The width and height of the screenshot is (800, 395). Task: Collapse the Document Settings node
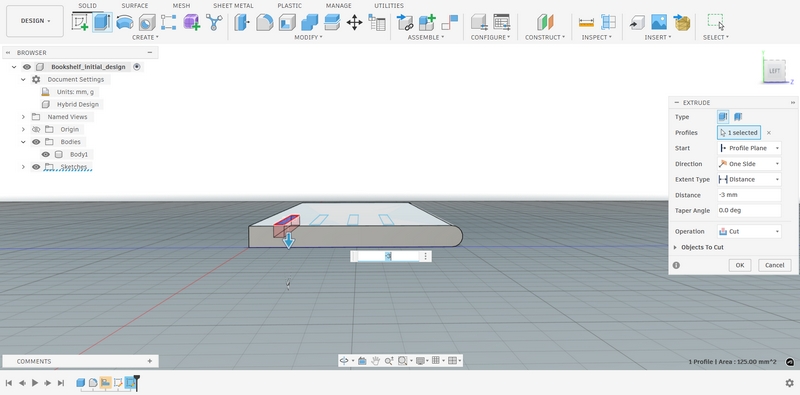point(23,80)
